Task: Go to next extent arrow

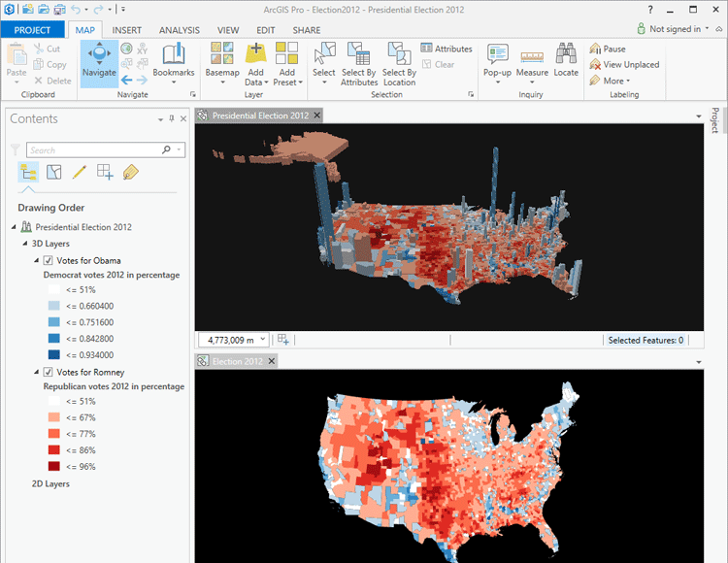Action: click(142, 80)
